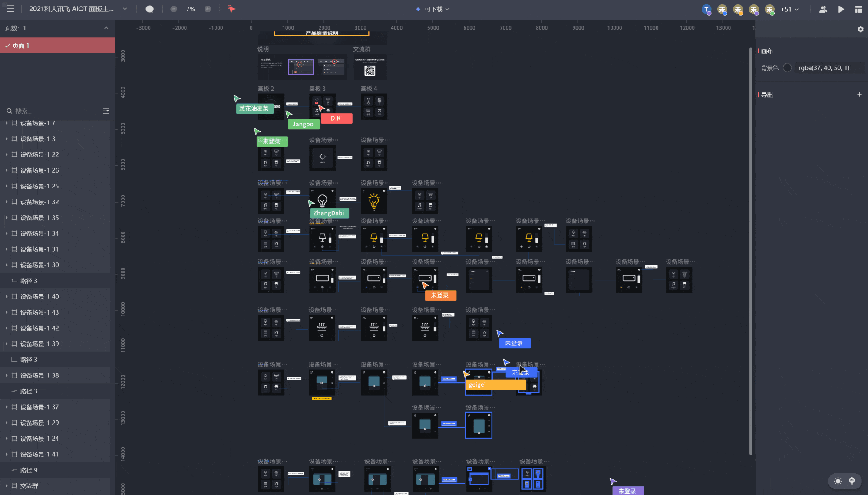Open the hamburger main menu

coord(10,9)
